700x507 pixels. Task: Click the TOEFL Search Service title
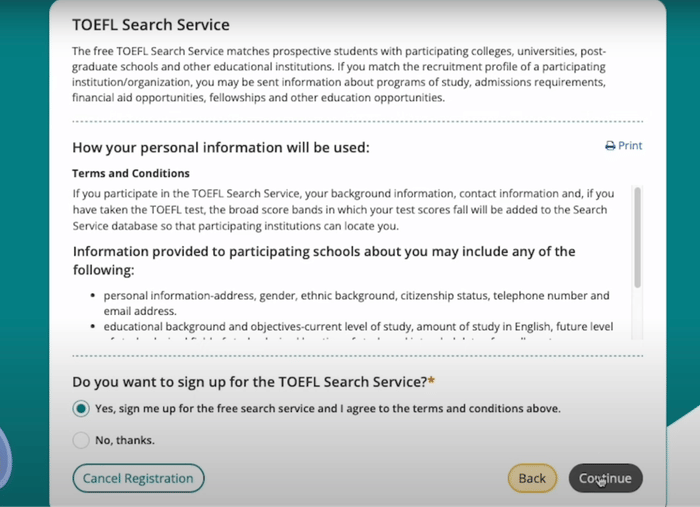pos(151,25)
